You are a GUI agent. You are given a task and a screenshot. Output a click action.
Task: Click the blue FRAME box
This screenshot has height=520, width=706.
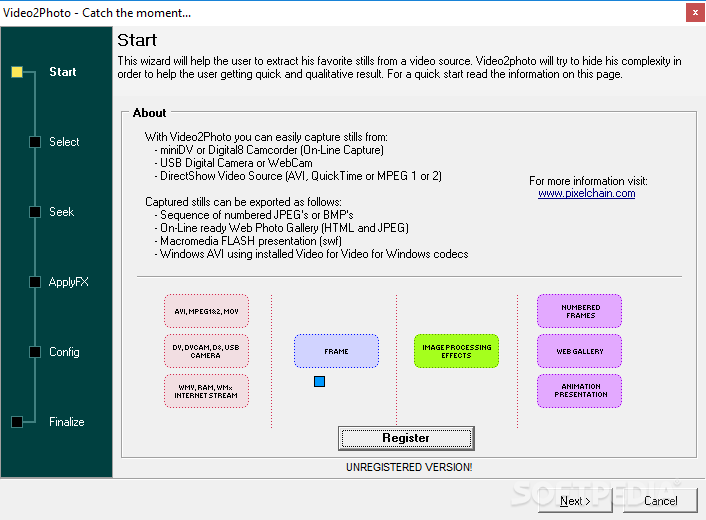[x=336, y=351]
